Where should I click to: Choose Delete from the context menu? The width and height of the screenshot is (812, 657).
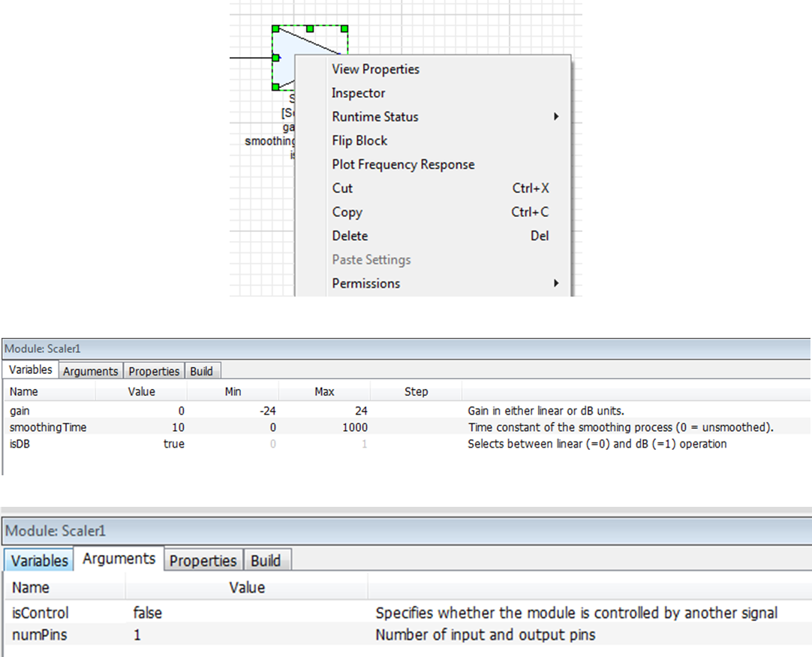350,236
